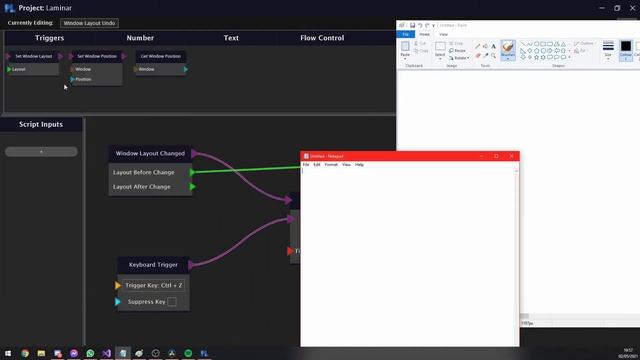Click Window Layout Changed purple flow output pin
This screenshot has height=360, width=640.
(x=195, y=153)
